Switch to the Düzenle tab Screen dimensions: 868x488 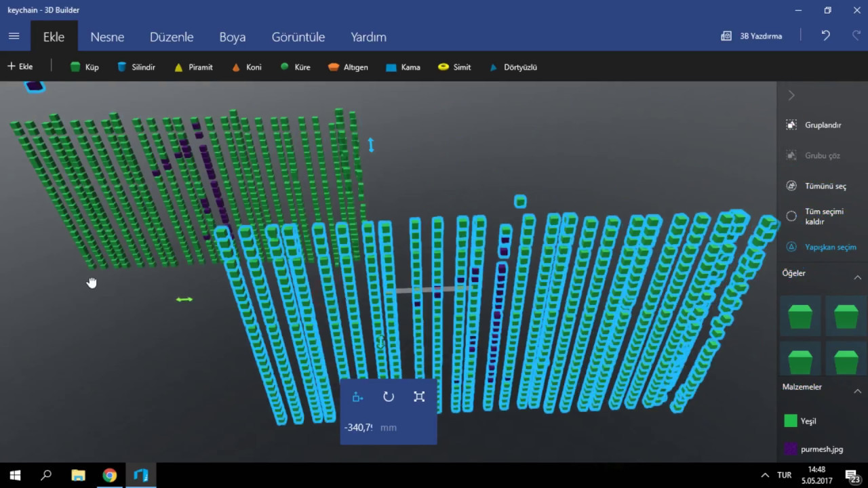[172, 37]
